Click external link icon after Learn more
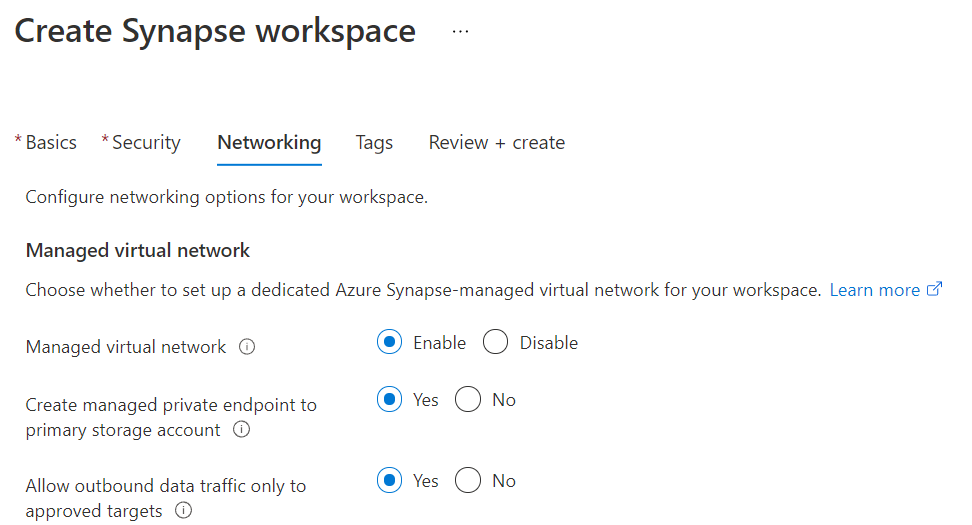The height and width of the screenshot is (525, 972). pyautogui.click(x=935, y=290)
